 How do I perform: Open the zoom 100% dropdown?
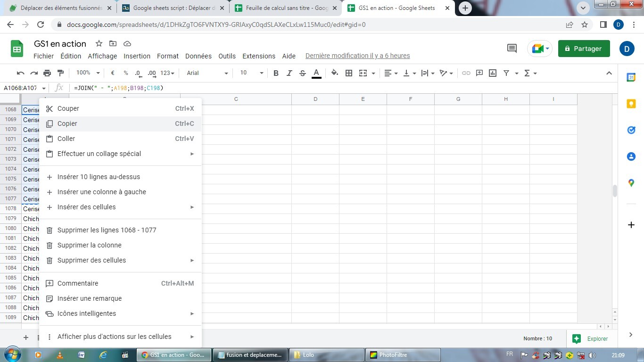pyautogui.click(x=88, y=73)
